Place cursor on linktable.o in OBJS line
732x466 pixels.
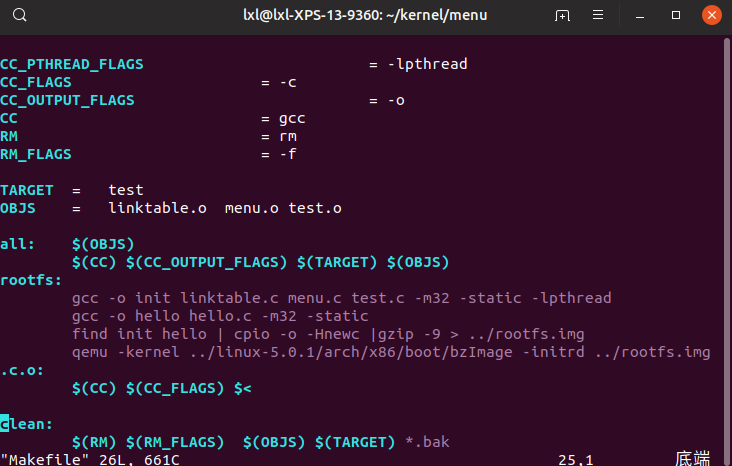157,208
